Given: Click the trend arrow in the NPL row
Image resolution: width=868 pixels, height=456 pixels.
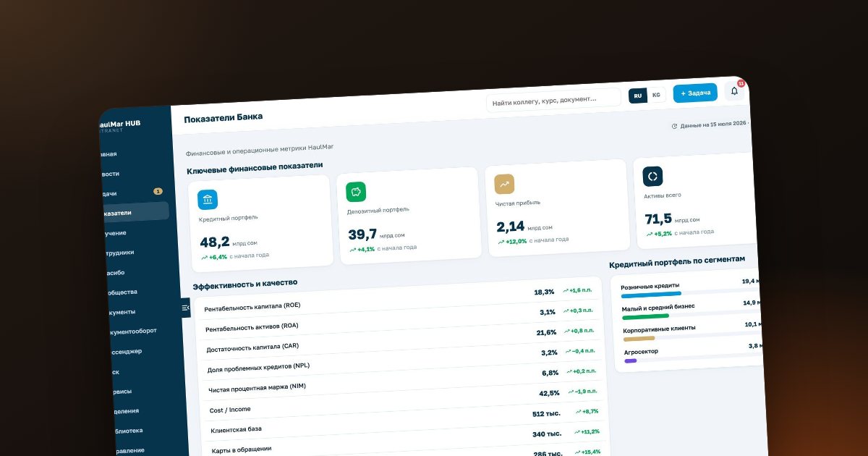Looking at the screenshot, I should click(x=569, y=351).
